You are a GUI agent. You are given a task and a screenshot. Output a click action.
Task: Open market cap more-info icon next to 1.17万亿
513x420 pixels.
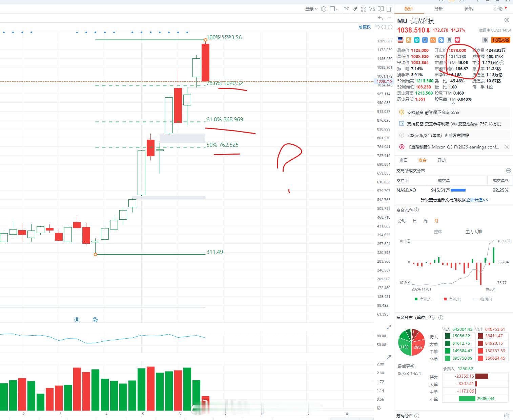(502, 63)
